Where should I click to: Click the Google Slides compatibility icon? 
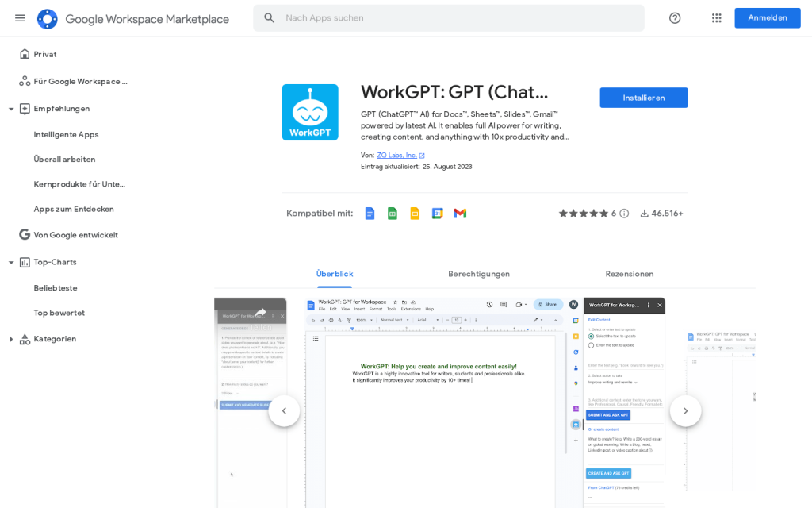click(415, 214)
